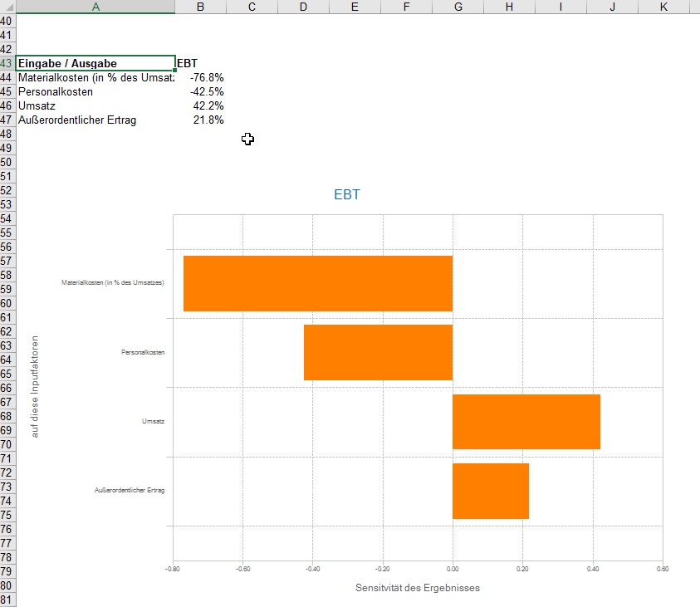Select the value 42.2% in column B
Viewport: 700px width, 607px height.
point(200,105)
